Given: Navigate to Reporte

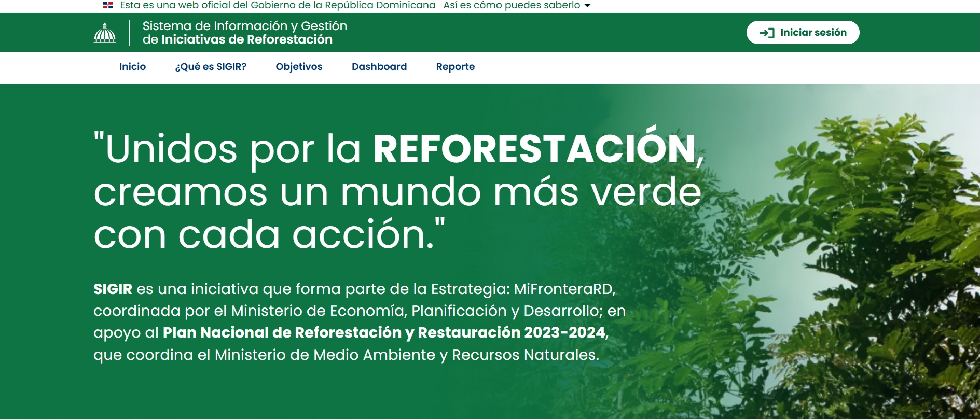Looking at the screenshot, I should tap(455, 67).
